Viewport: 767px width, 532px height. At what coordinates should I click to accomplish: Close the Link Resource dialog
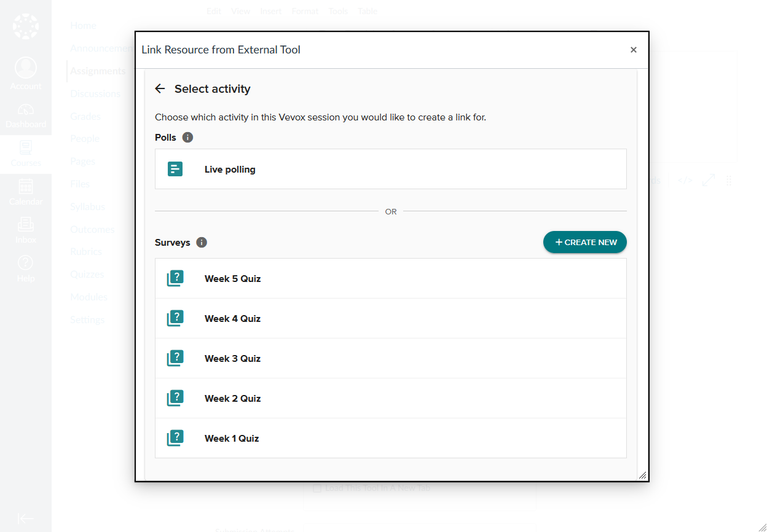pyautogui.click(x=634, y=50)
